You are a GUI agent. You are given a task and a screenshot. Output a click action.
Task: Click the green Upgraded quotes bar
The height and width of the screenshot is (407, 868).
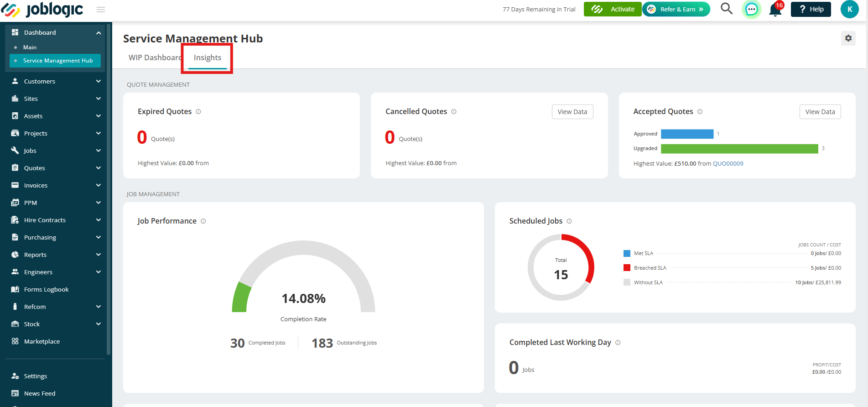coord(739,149)
